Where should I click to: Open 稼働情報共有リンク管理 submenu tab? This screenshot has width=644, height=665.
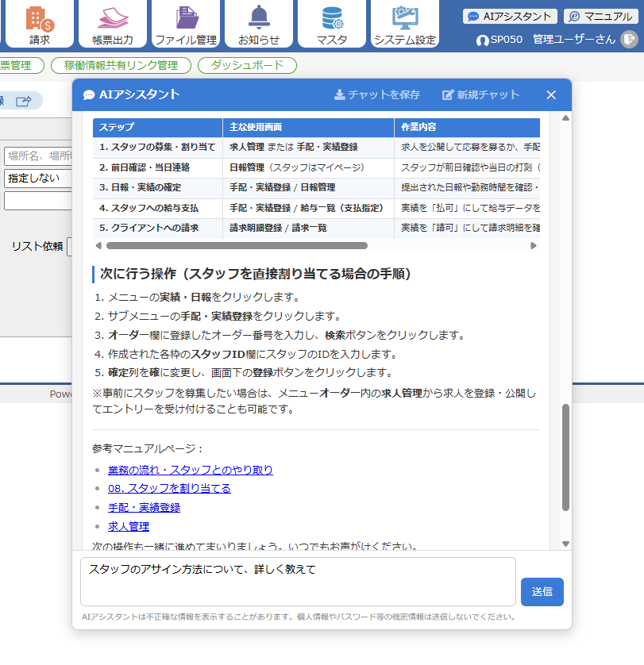tap(121, 65)
